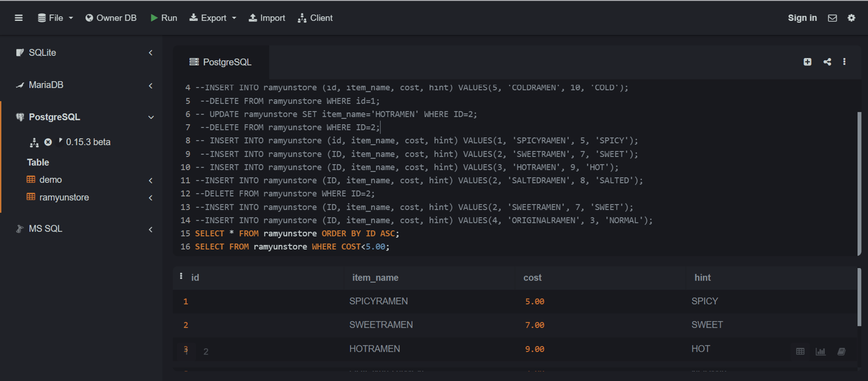This screenshot has width=868, height=381.
Task: Select the demo table
Action: (x=51, y=179)
